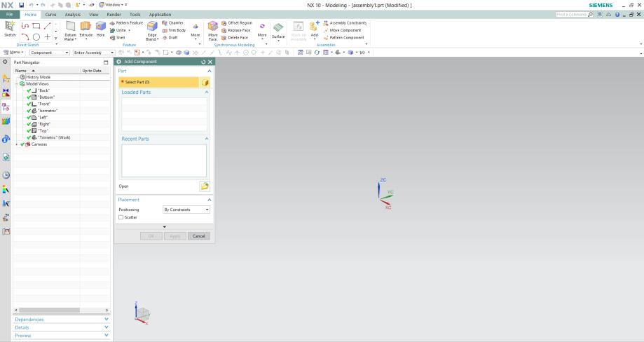The height and width of the screenshot is (342, 644).
Task: Open the File menu
Action: click(9, 15)
